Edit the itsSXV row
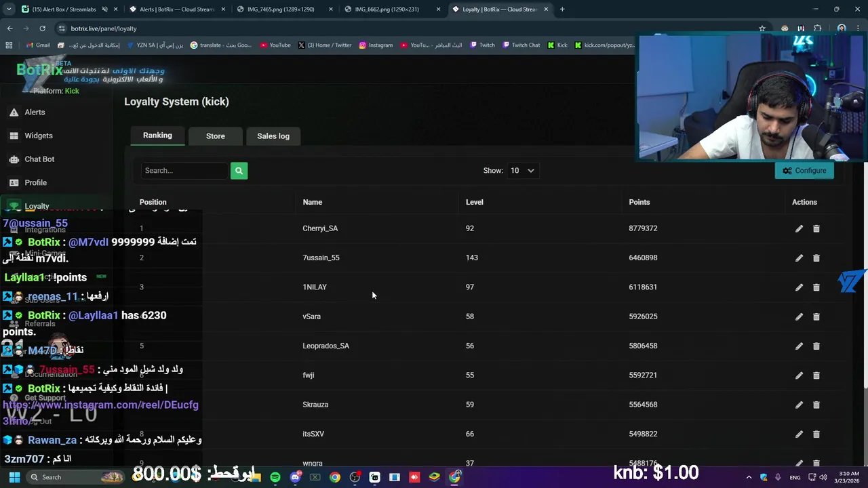 [x=799, y=434]
